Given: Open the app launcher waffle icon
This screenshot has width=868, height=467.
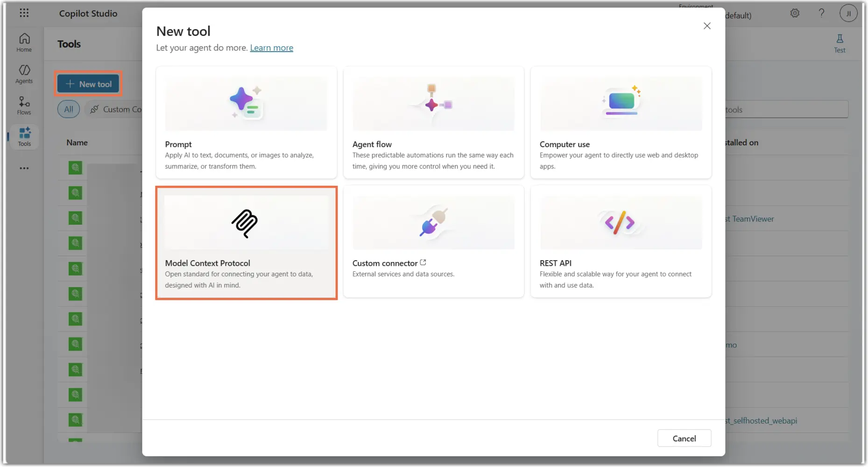Looking at the screenshot, I should (24, 13).
